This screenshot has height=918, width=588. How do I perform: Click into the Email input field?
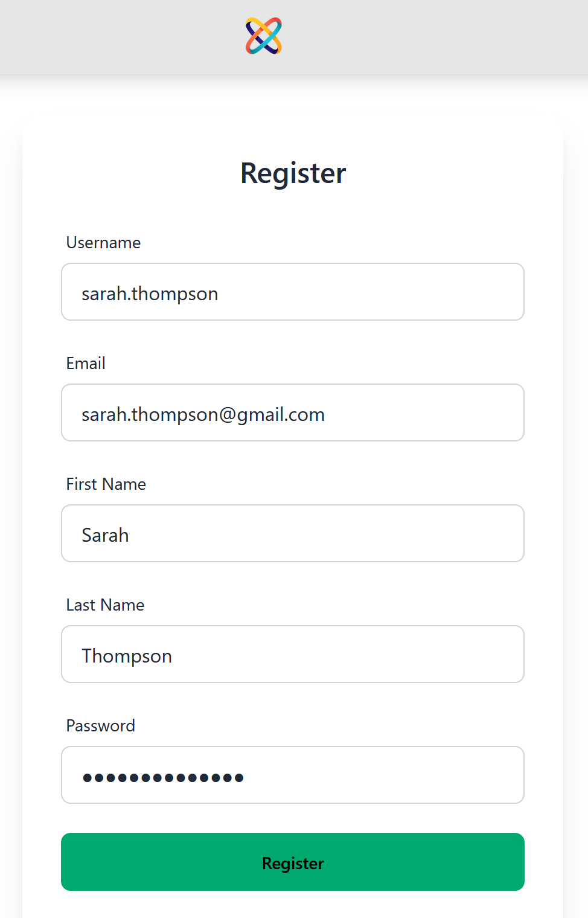[x=423, y=413]
